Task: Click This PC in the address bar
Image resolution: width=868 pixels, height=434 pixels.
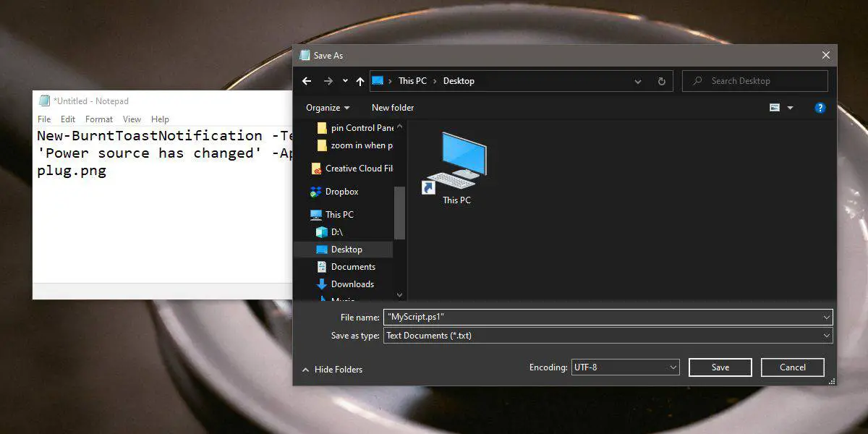Action: click(412, 81)
